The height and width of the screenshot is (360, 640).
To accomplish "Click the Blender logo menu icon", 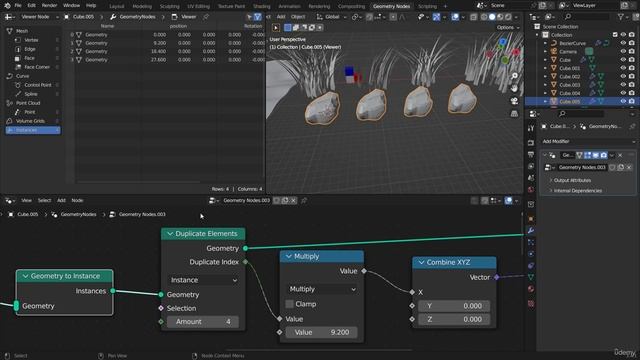I will (x=7, y=6).
